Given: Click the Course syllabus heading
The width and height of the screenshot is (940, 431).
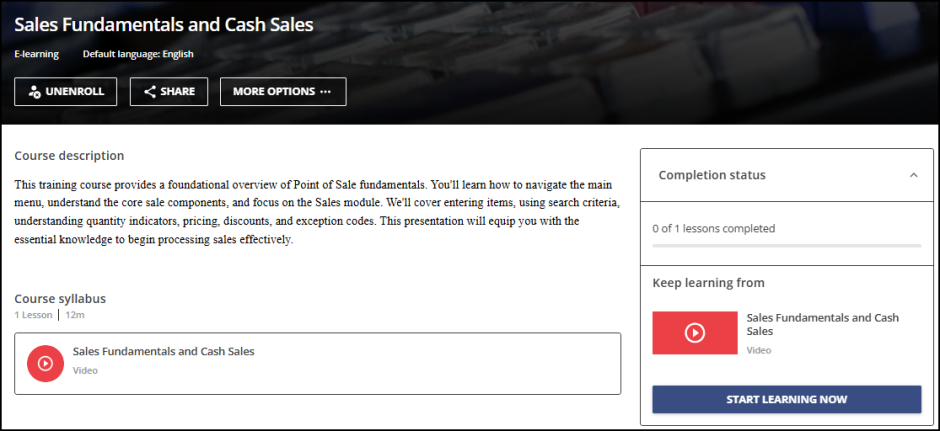Looking at the screenshot, I should [x=60, y=298].
